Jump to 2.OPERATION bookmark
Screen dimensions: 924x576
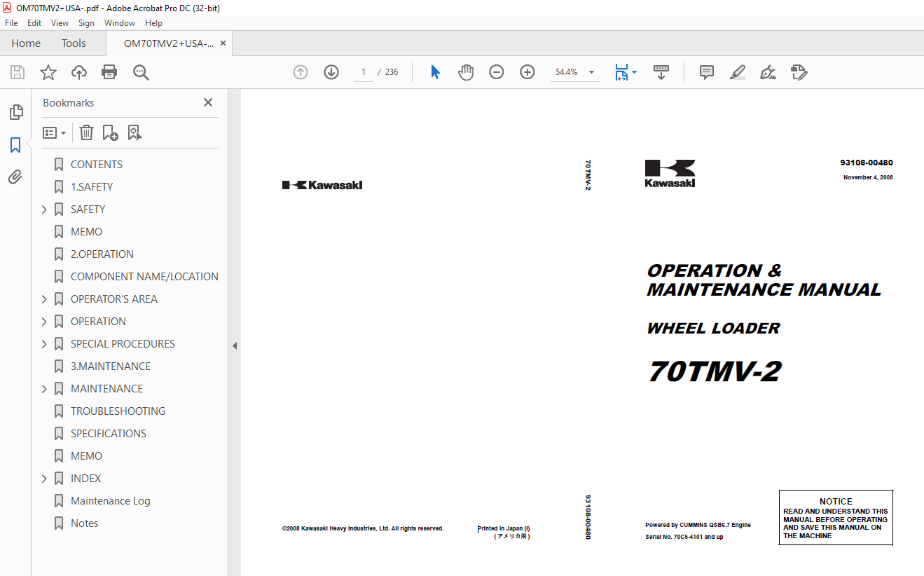(102, 254)
